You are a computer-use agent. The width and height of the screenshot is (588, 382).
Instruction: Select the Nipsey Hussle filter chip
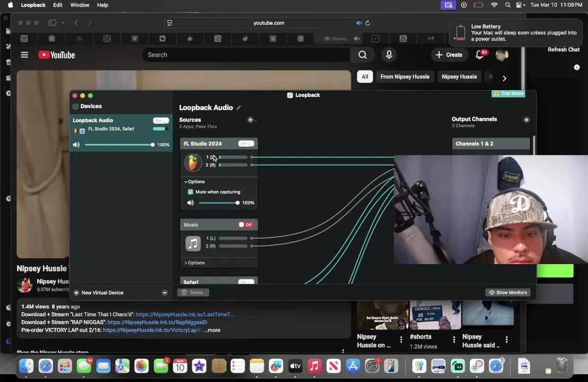(459, 76)
